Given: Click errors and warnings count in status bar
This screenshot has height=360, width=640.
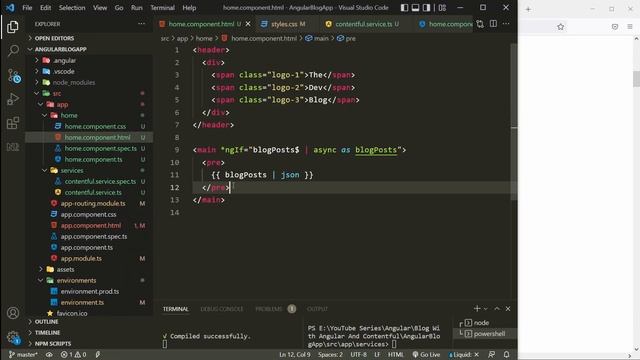Looking at the screenshot, I should pos(73,354).
